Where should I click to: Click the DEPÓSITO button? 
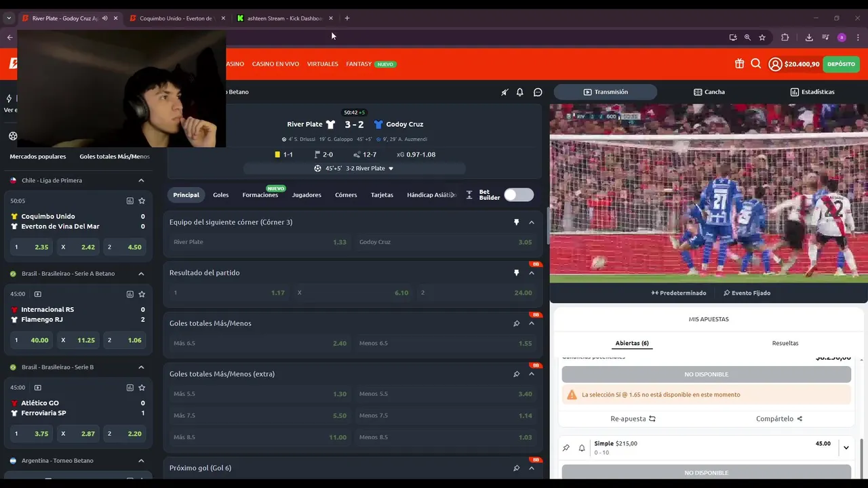pyautogui.click(x=842, y=64)
